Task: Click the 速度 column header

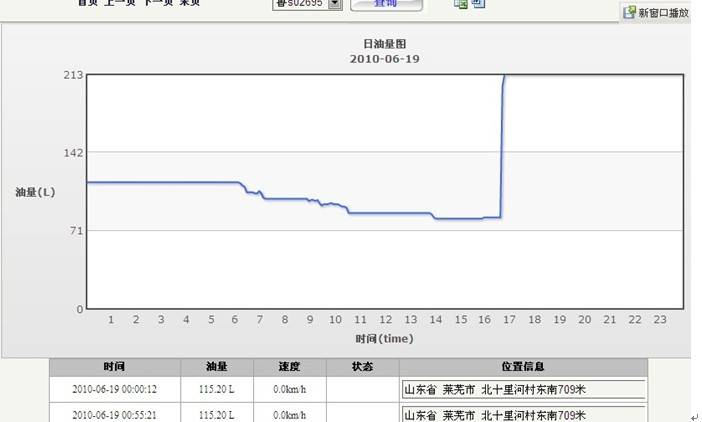Action: (x=288, y=367)
